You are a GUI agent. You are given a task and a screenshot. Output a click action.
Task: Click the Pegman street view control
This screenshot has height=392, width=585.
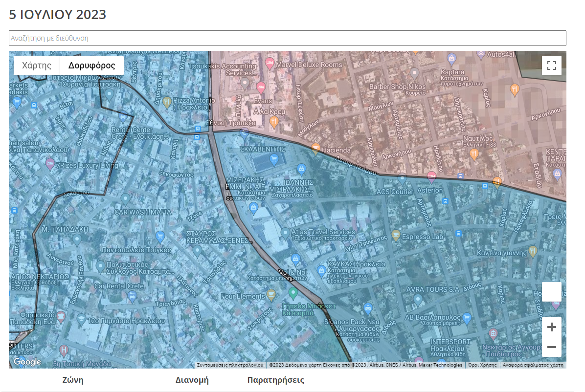(551, 292)
